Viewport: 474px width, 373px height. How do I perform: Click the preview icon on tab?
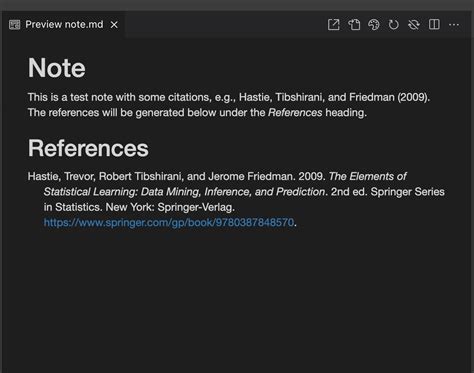tap(14, 25)
